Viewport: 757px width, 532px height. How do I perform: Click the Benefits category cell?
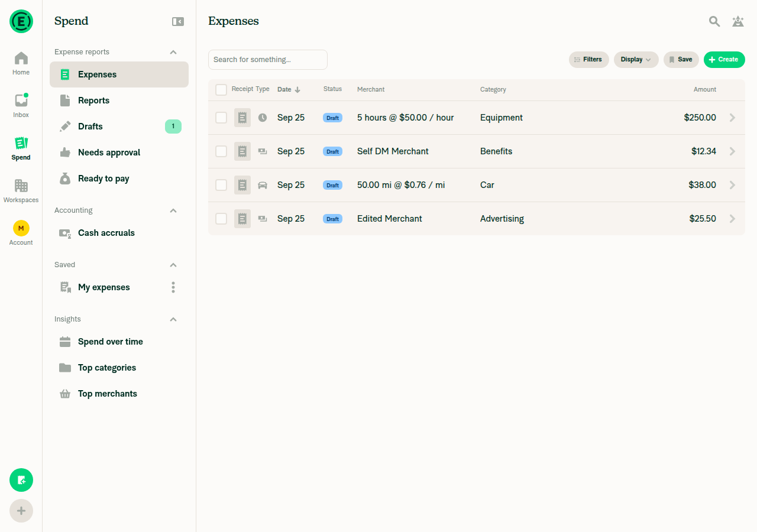click(x=496, y=151)
